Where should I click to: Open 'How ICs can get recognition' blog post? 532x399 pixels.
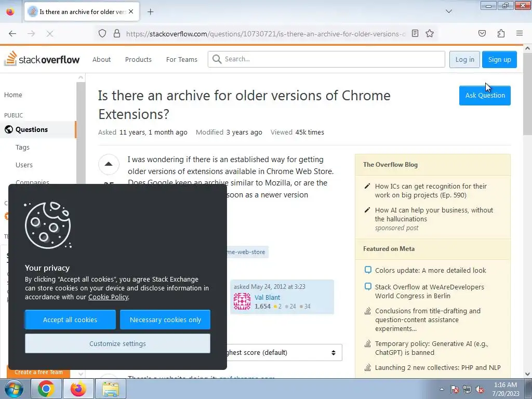click(431, 191)
